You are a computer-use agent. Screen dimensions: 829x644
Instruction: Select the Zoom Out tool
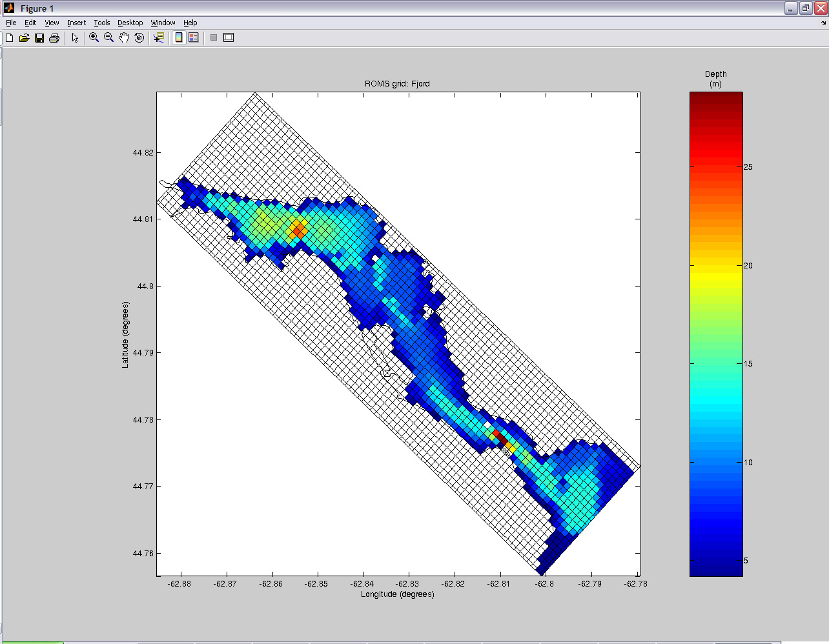tap(109, 38)
